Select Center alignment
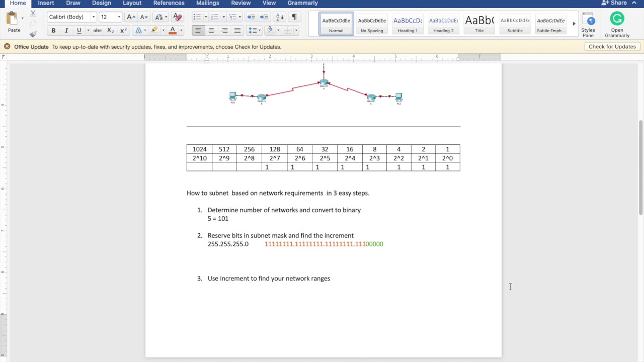Image resolution: width=644 pixels, height=362 pixels. pos(211,31)
